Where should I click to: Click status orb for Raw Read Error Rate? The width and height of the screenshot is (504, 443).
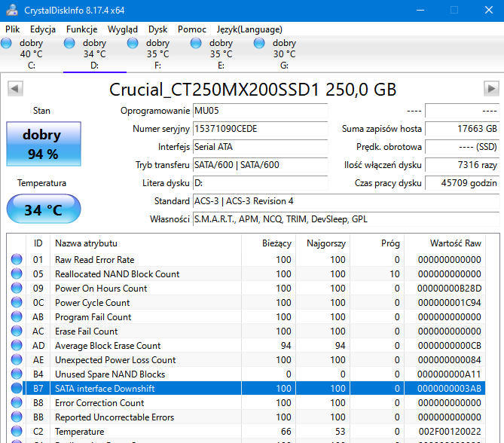[17, 259]
